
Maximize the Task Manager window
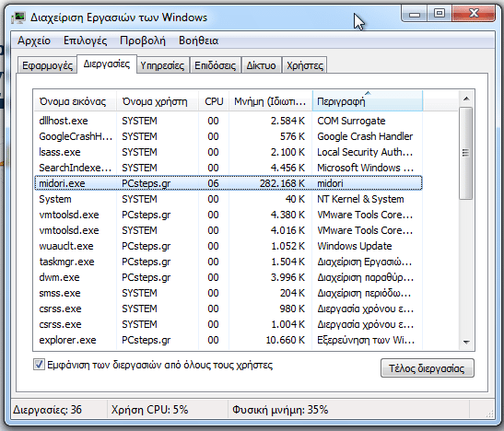pyautogui.click(x=440, y=14)
